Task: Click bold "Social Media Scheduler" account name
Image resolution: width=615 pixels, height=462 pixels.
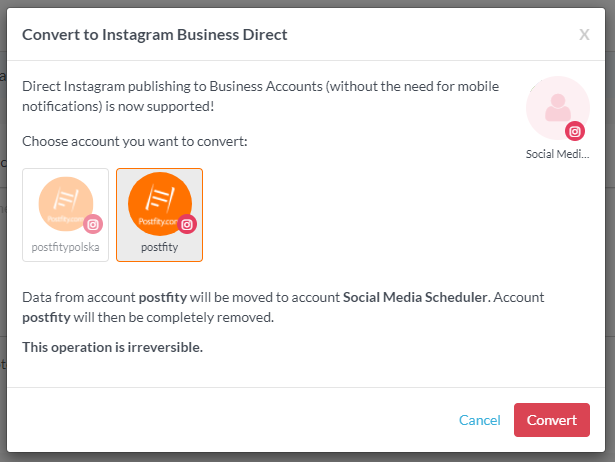Action: [413, 298]
